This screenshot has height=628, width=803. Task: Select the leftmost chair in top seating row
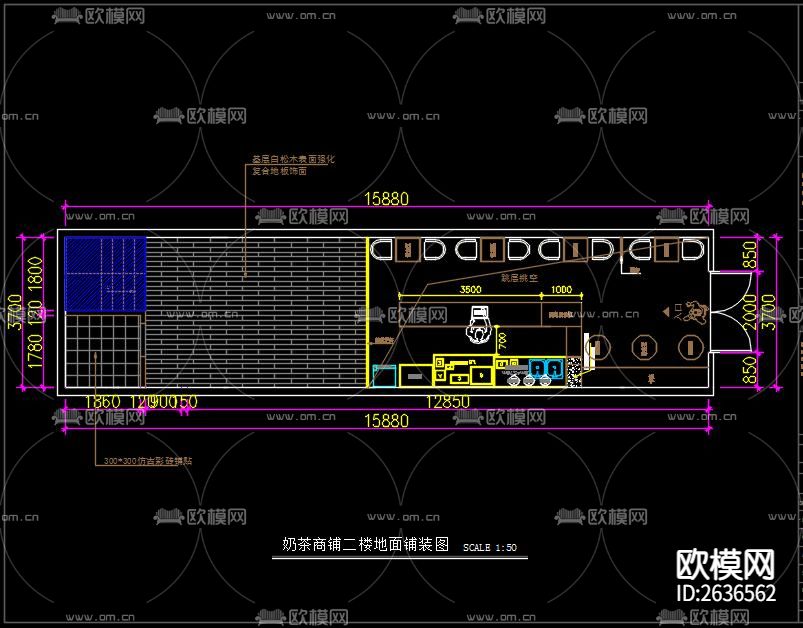point(382,249)
